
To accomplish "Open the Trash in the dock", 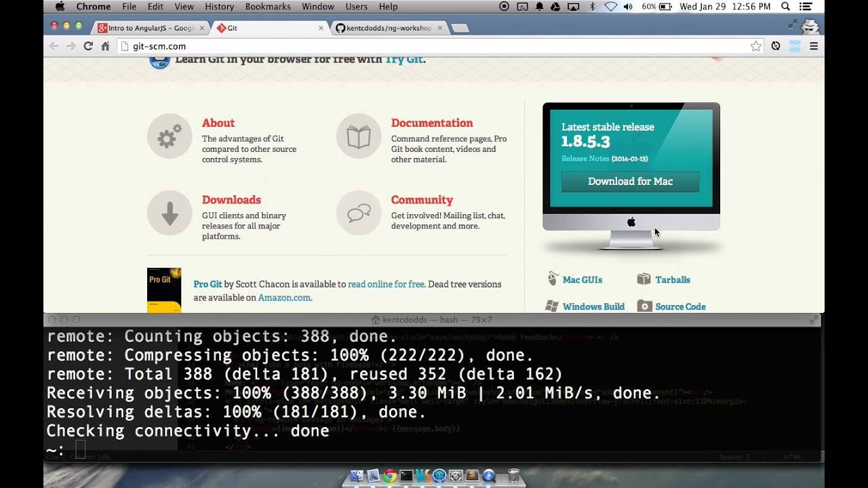I will point(514,476).
